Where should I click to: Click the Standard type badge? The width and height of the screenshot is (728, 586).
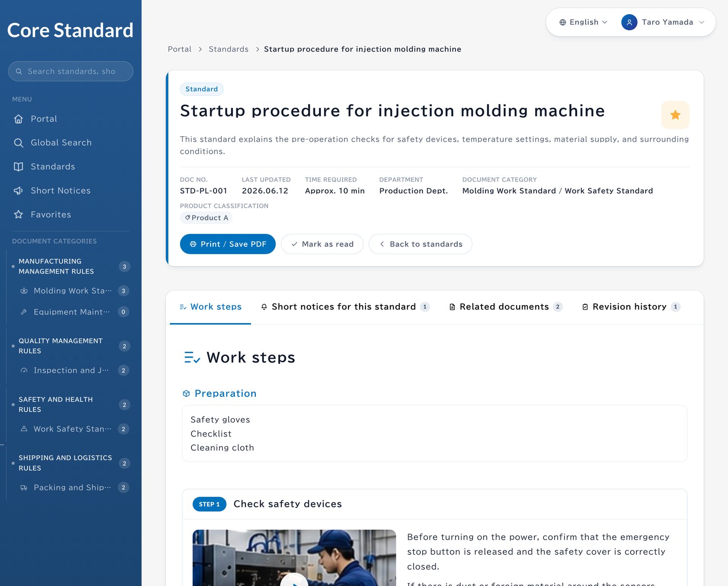[201, 89]
